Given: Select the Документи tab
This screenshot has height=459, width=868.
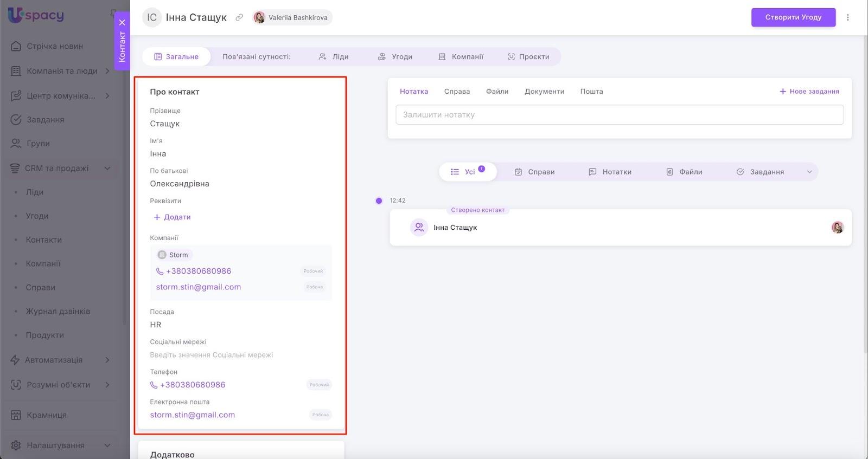Looking at the screenshot, I should point(544,92).
